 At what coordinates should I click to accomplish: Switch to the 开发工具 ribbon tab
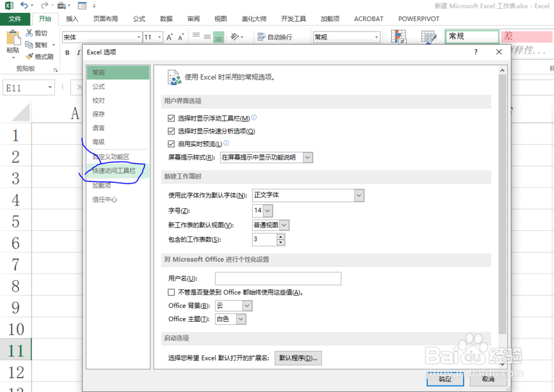coord(293,19)
